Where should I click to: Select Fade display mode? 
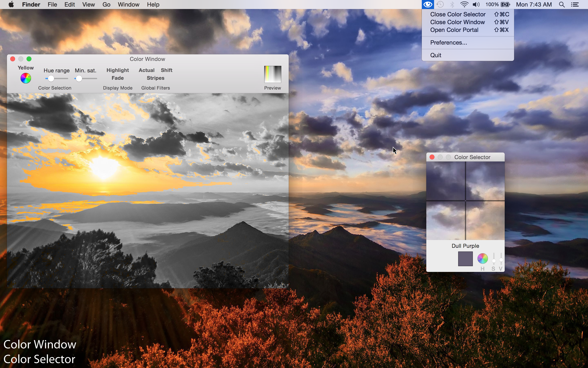(x=118, y=78)
